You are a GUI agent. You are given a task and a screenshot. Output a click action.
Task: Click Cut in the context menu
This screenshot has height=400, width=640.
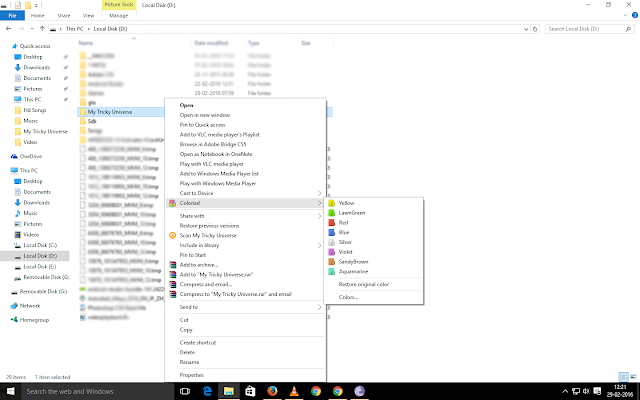tap(245, 320)
